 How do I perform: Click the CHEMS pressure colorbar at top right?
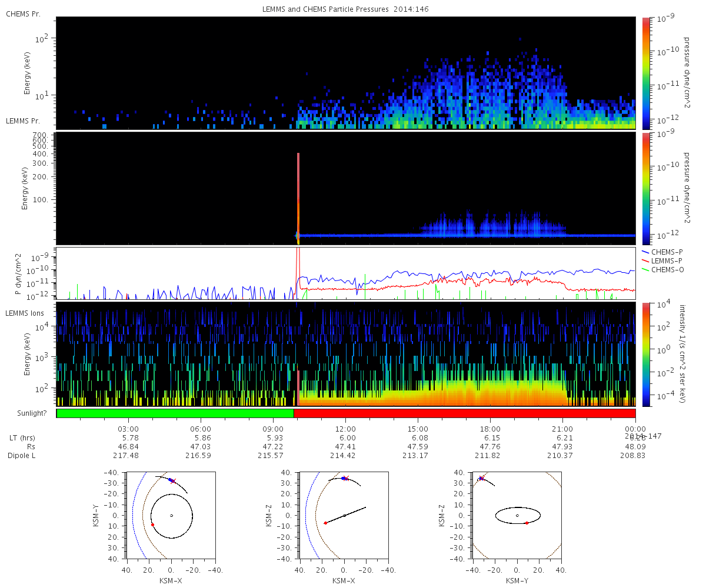point(645,73)
